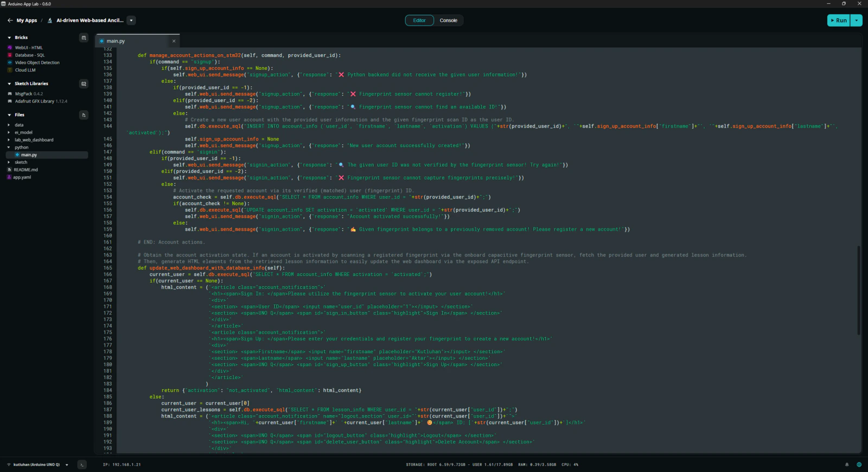Collapse the Files section
The image size is (868, 472).
pos(9,115)
